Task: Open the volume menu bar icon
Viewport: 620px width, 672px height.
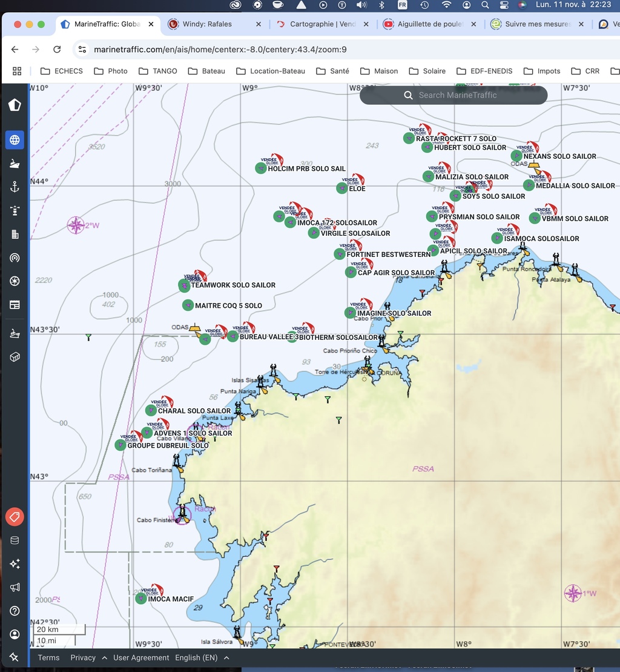Action: 362,5
